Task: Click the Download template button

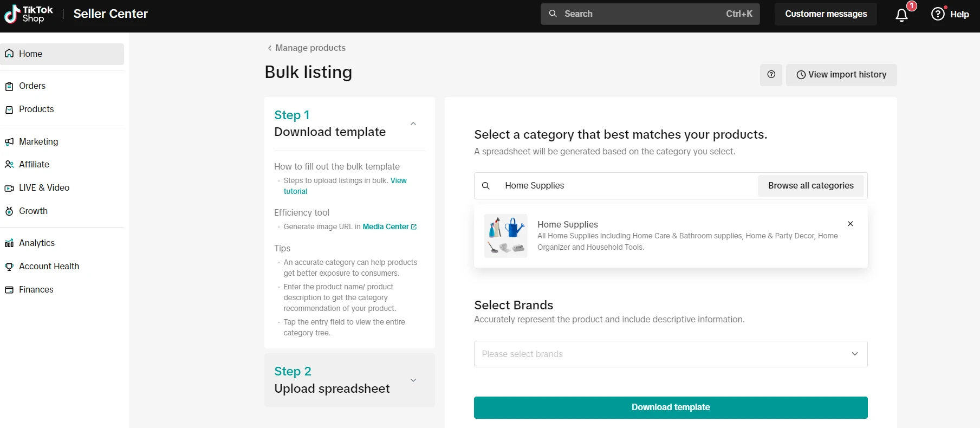Action: coord(670,407)
